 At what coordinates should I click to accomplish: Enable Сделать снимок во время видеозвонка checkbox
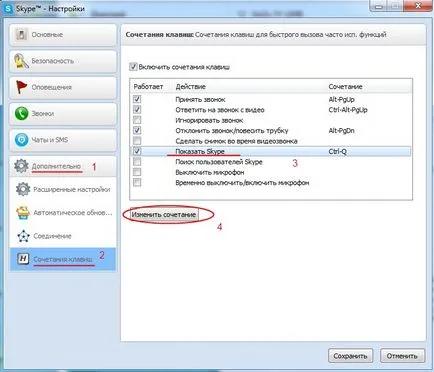tap(137, 141)
